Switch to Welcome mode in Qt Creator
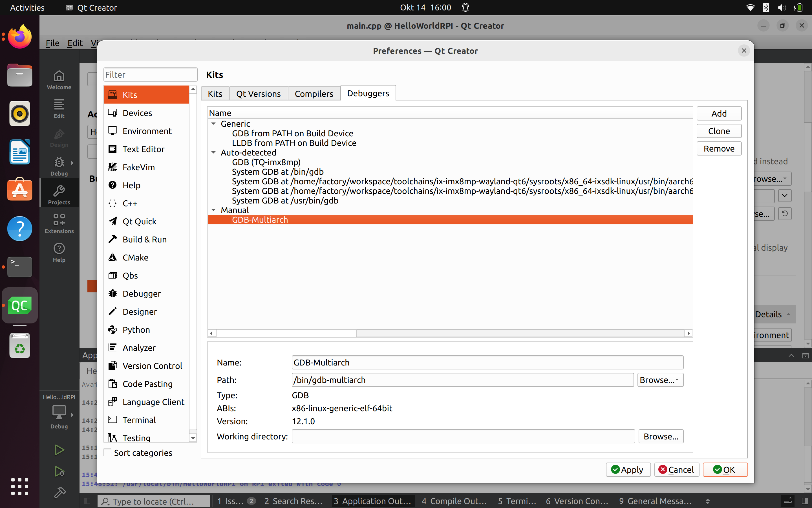 pyautogui.click(x=59, y=80)
